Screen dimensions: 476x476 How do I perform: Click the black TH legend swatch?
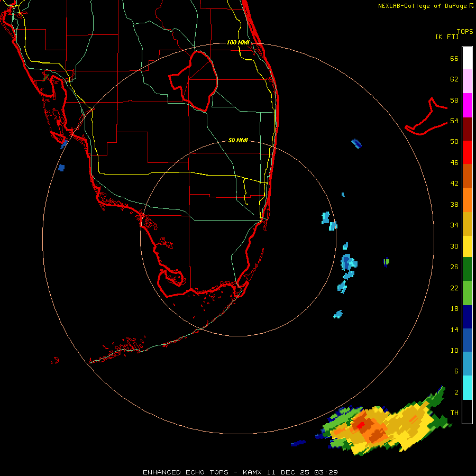click(x=467, y=411)
